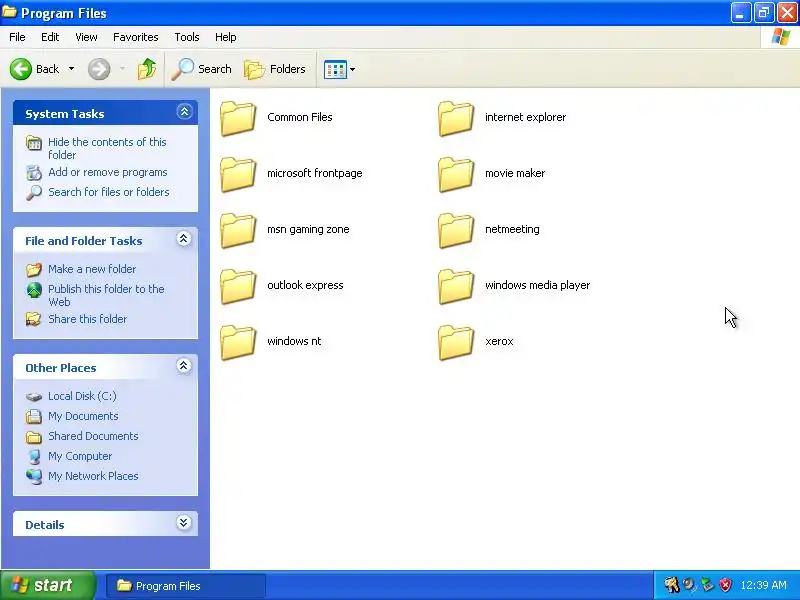
Task: Click the system clock showing 12:39 AM
Action: 763,585
